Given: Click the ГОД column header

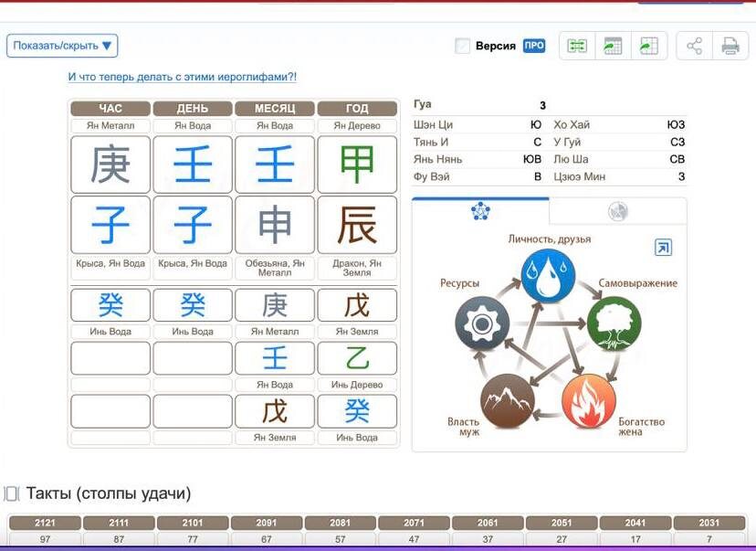Looking at the screenshot, I should click(x=357, y=108).
